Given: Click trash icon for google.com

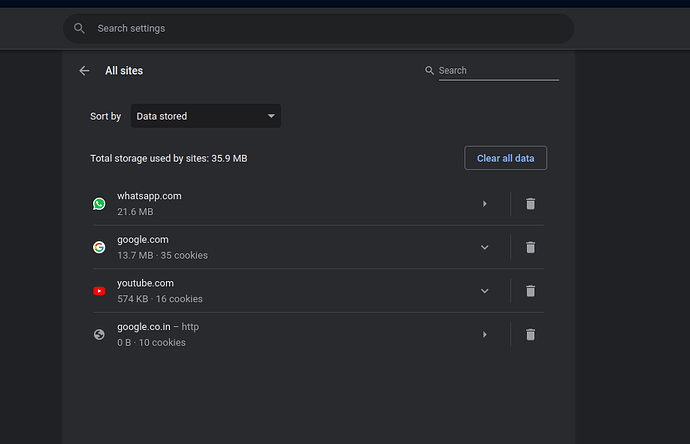Looking at the screenshot, I should [x=531, y=247].
